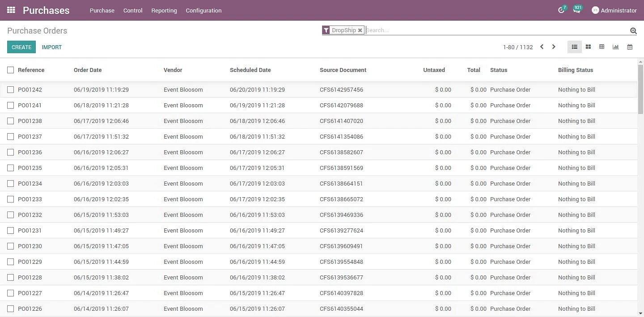Screen dimensions: 644x317
Task: Open the main apps grid menu
Action: click(11, 10)
